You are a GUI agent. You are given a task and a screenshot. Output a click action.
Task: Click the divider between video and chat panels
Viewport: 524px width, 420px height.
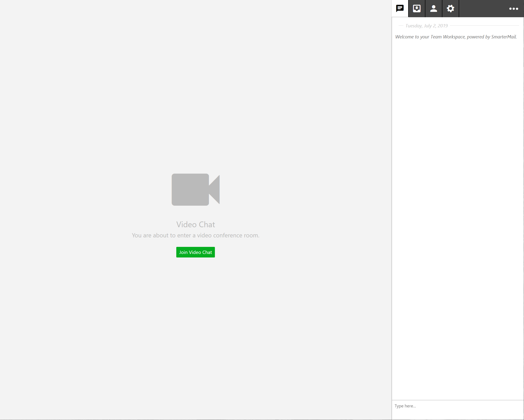pos(392,209)
